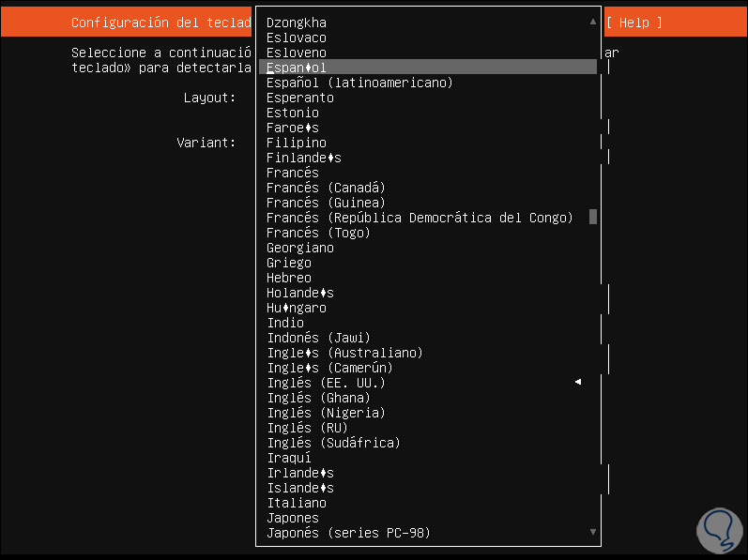Pick Francés (Canadá) from the list
748x560 pixels.
[x=326, y=188]
